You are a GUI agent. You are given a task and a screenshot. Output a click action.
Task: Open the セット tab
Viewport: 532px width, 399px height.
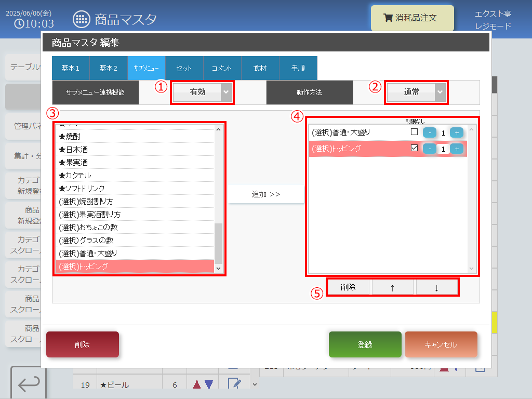pos(184,68)
